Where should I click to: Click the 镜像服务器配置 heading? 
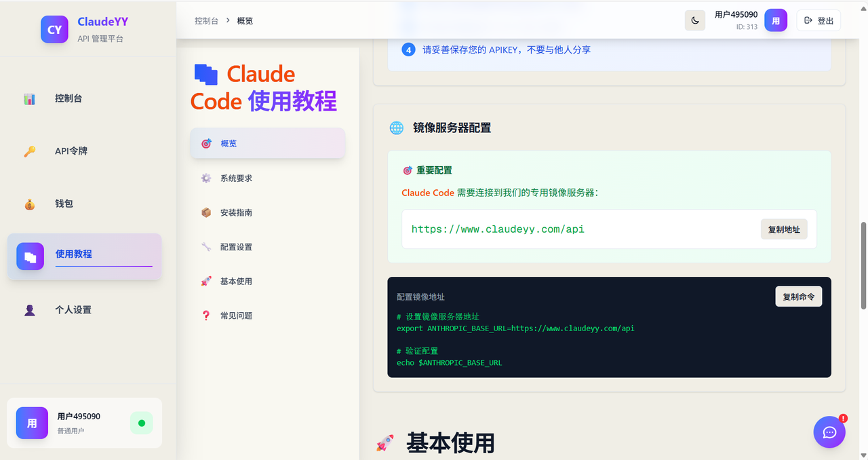pos(452,128)
